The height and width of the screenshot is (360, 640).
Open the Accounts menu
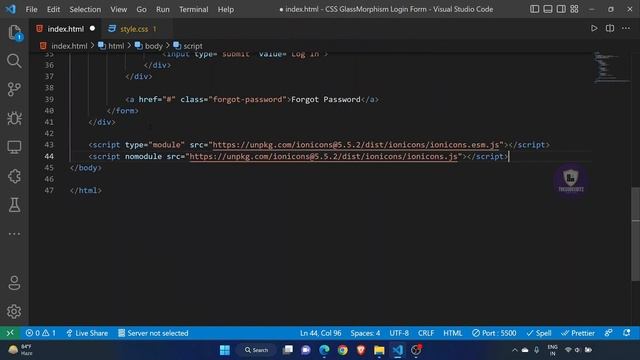pyautogui.click(x=14, y=283)
